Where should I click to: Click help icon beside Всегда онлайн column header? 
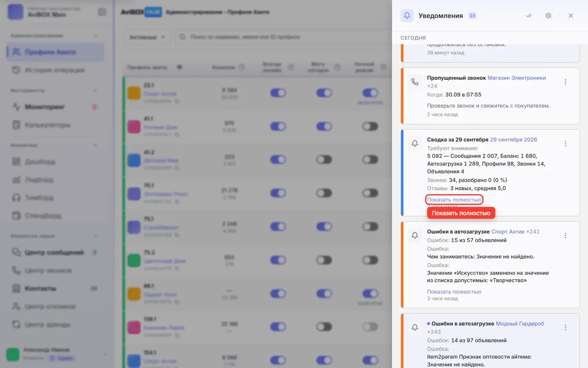291,67
